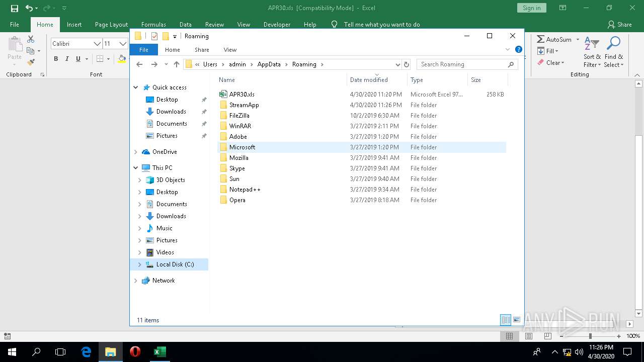Click Normal view icon in Excel status bar
Viewport: 644px width, 362px height.
point(509,336)
